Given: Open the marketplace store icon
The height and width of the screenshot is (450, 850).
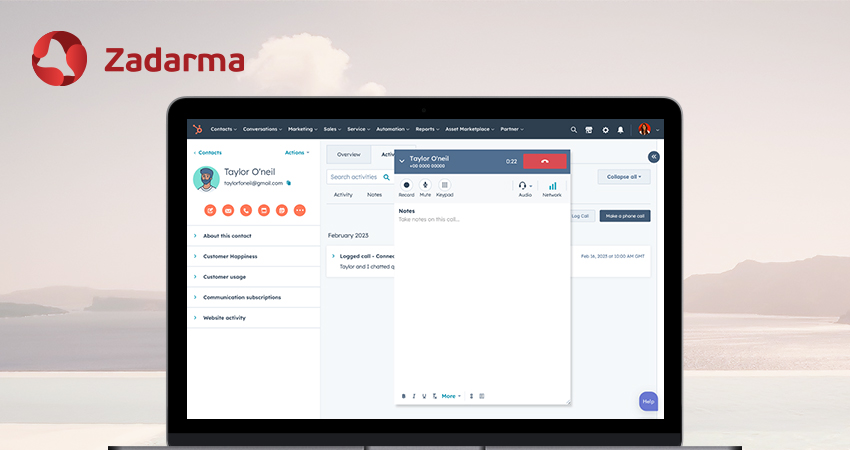Looking at the screenshot, I should click(589, 130).
